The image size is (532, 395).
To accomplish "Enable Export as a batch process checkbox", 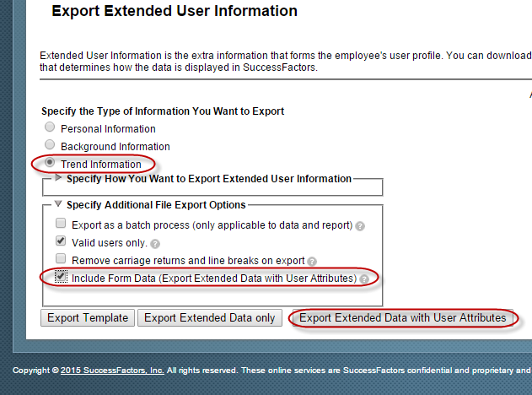I will click(x=61, y=223).
